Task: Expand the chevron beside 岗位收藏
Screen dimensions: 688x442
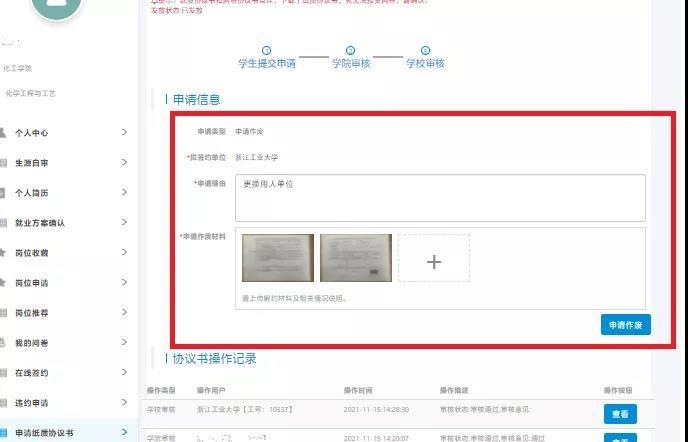Action: (x=124, y=252)
